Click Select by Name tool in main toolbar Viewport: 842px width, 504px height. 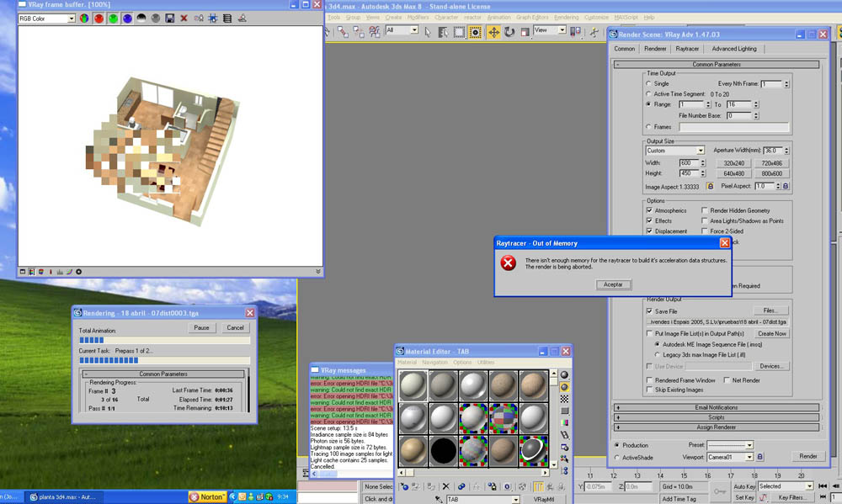tap(443, 32)
